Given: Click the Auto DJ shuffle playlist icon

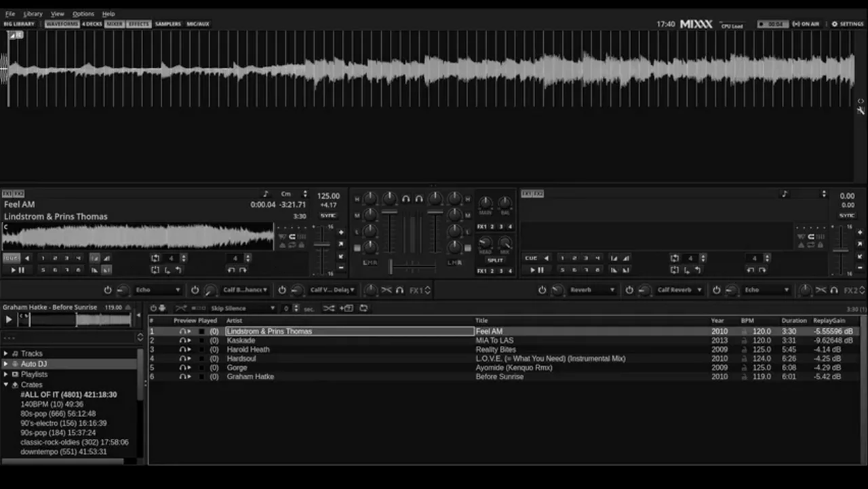Looking at the screenshot, I should (328, 308).
